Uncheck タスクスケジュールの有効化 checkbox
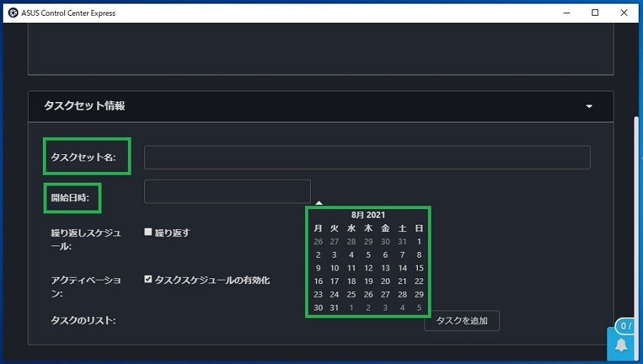The image size is (643, 364). tap(148, 279)
